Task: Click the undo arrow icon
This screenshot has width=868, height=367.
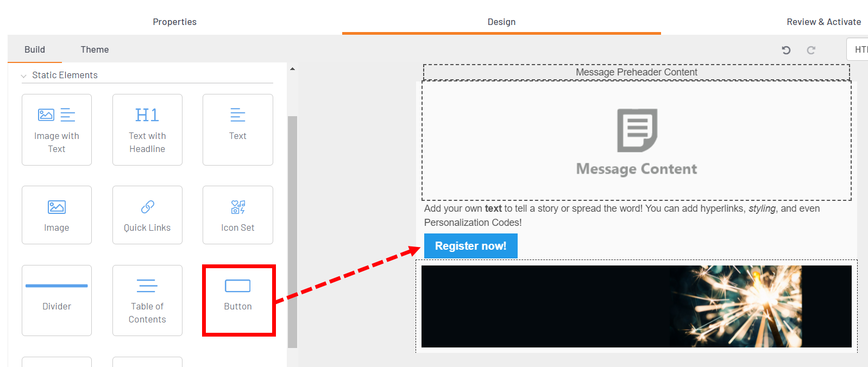Action: 786,50
